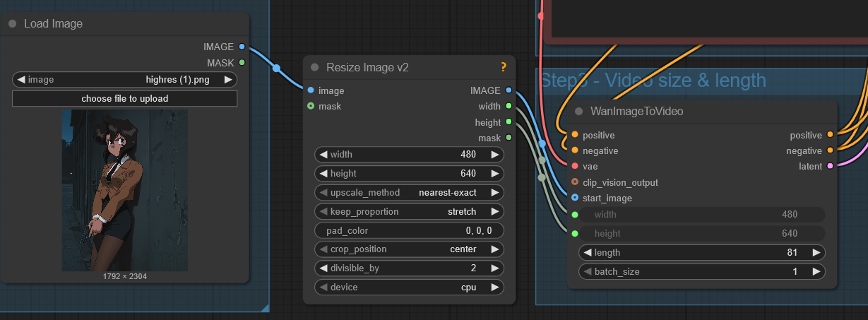The width and height of the screenshot is (868, 320).
Task: Click the choose file to upload button
Action: coord(124,98)
